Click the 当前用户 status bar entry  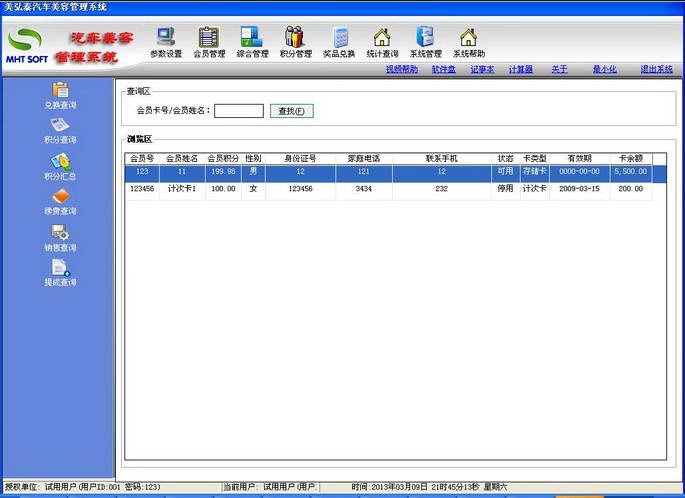click(x=270, y=487)
